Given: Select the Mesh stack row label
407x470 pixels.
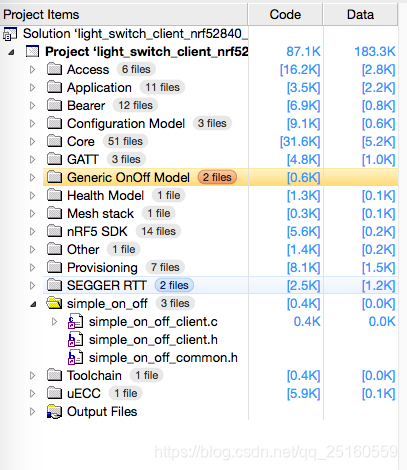Looking at the screenshot, I should point(100,213).
